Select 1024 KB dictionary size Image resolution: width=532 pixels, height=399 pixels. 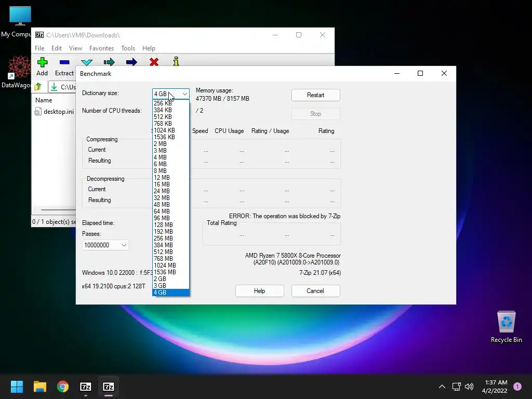coord(170,130)
